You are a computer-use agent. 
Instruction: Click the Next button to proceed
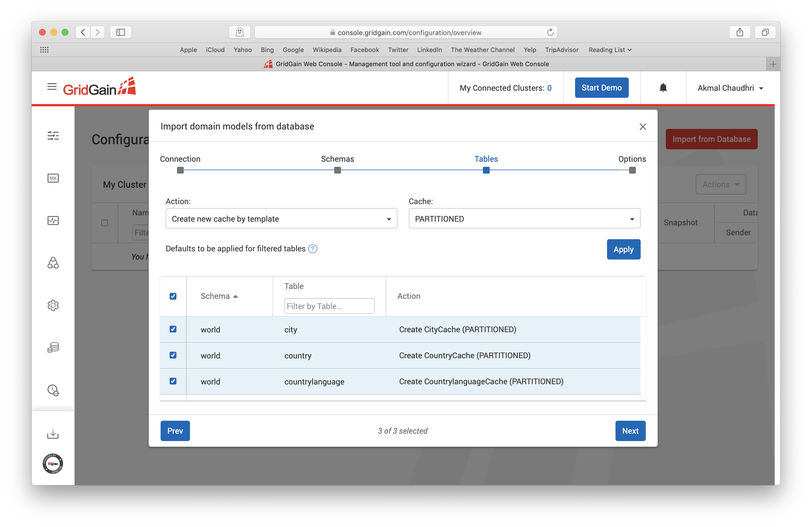click(x=630, y=431)
